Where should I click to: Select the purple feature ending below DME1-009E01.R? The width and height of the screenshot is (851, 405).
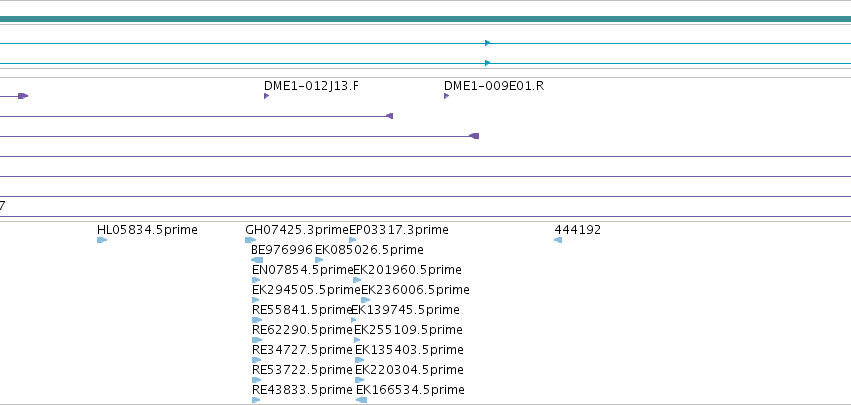click(x=239, y=136)
